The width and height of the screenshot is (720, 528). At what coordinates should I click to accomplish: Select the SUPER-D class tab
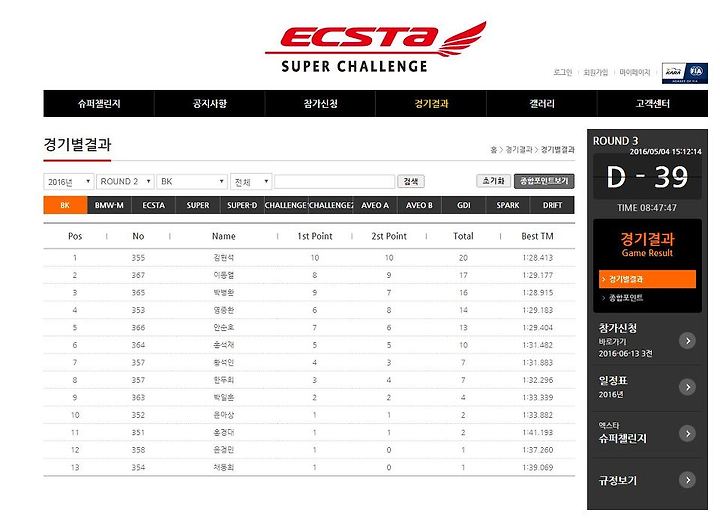(x=242, y=205)
